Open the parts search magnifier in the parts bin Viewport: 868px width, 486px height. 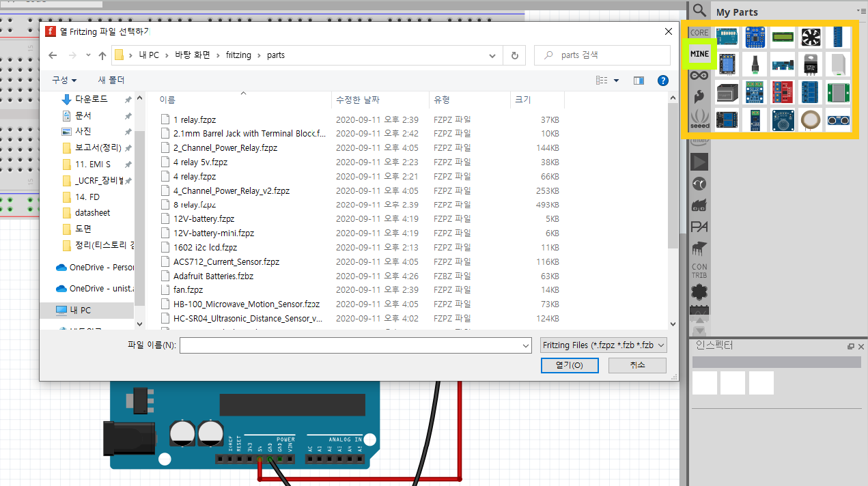point(699,10)
